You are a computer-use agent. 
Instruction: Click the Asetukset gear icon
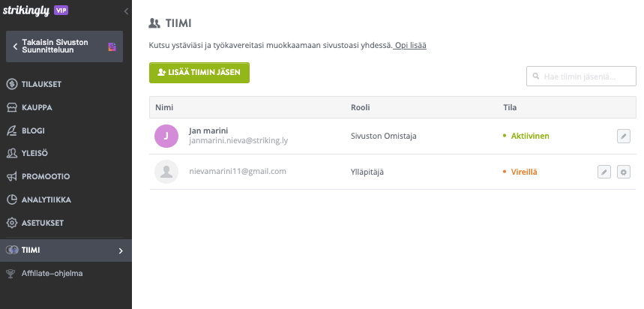click(x=12, y=223)
